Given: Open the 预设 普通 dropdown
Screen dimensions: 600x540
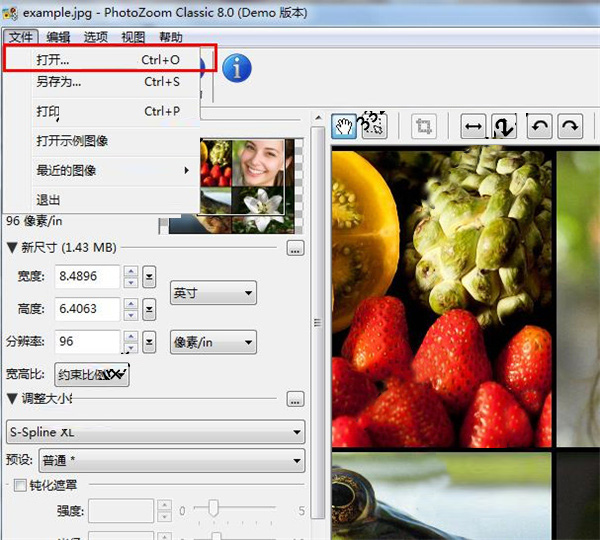Looking at the screenshot, I should [172, 460].
